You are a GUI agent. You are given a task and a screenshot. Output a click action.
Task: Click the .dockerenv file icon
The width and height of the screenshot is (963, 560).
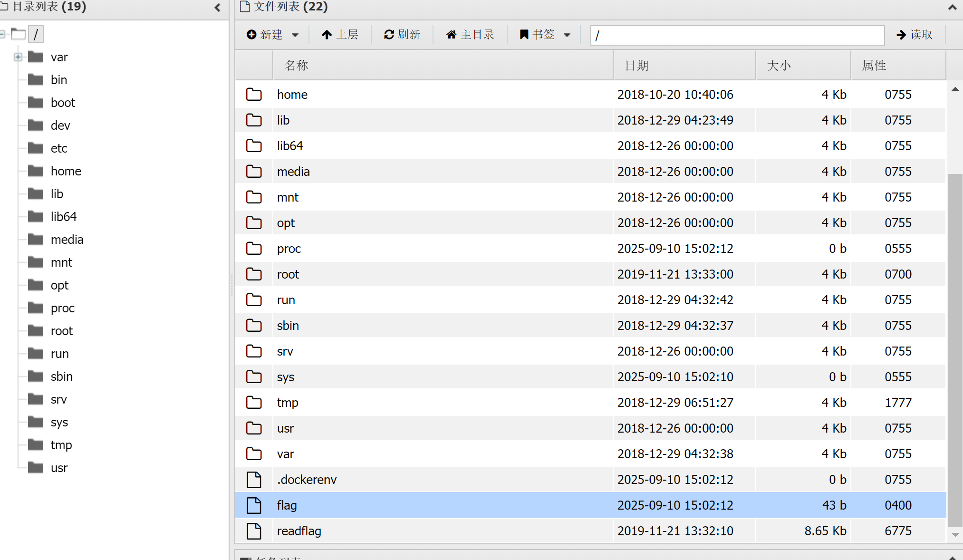(x=254, y=480)
